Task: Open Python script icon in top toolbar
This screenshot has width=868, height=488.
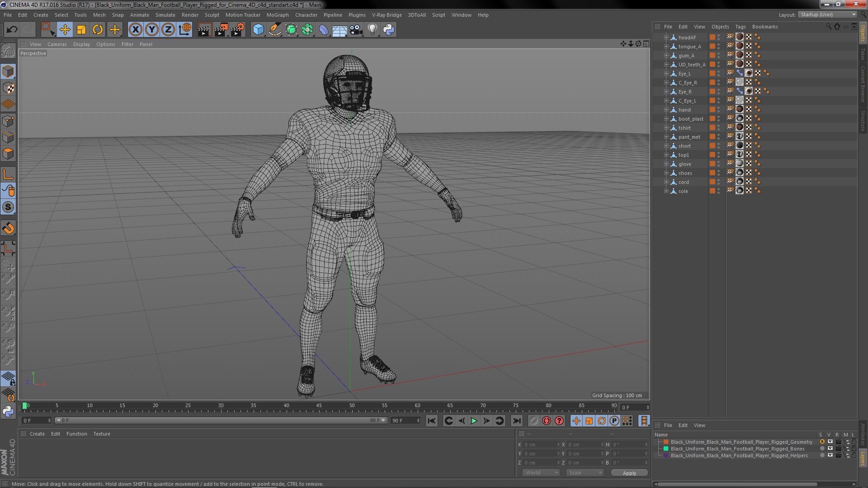Action: pyautogui.click(x=389, y=30)
